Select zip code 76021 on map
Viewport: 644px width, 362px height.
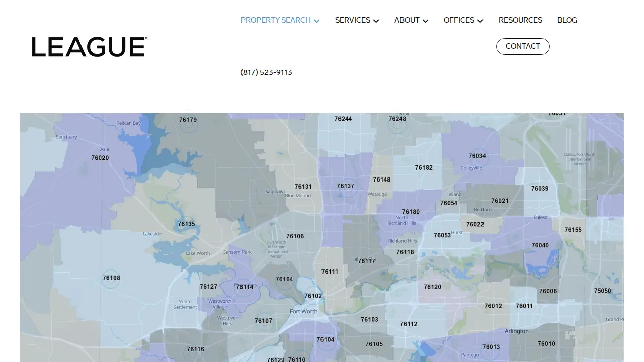500,201
